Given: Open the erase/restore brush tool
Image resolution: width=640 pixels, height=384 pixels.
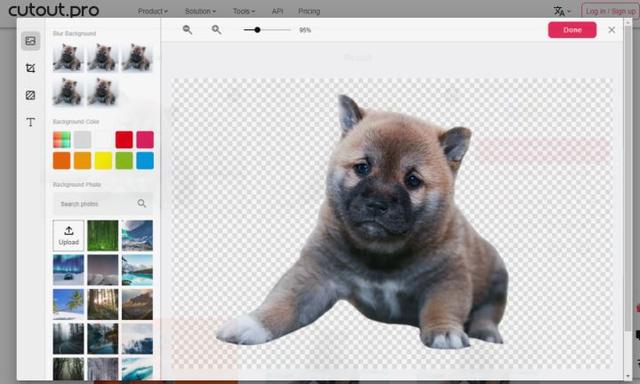Looking at the screenshot, I should pyautogui.click(x=31, y=95).
